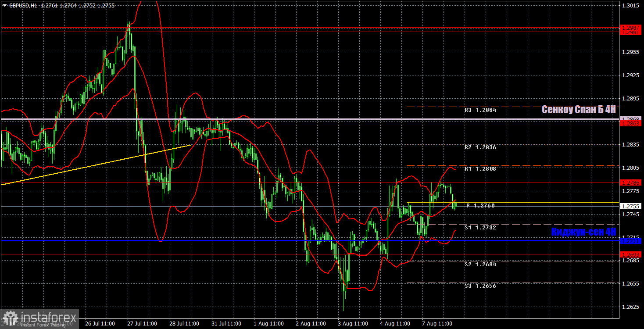Click the R2 1.2836 pivot label
644x329 pixels.
click(x=480, y=147)
